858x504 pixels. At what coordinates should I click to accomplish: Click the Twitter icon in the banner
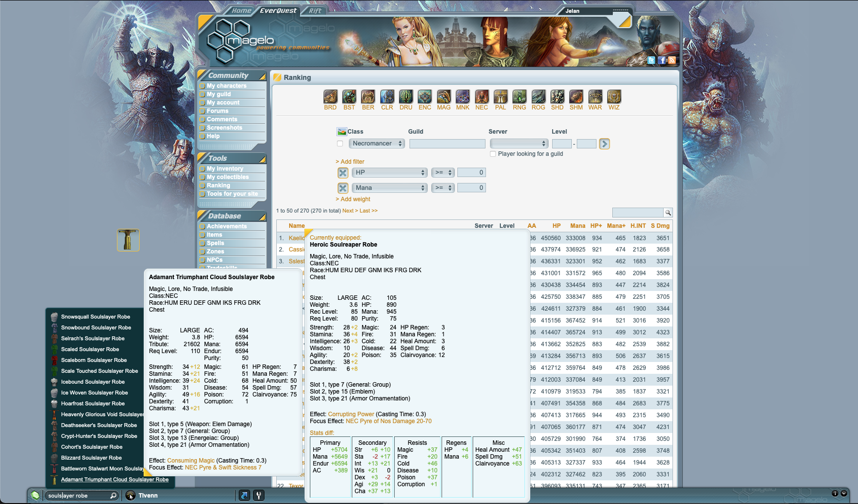pos(652,60)
